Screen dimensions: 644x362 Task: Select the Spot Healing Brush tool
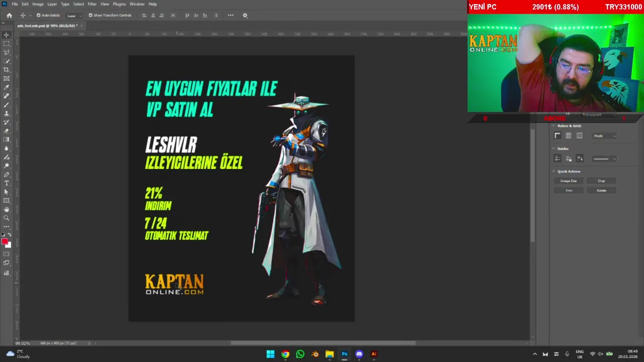[7, 96]
